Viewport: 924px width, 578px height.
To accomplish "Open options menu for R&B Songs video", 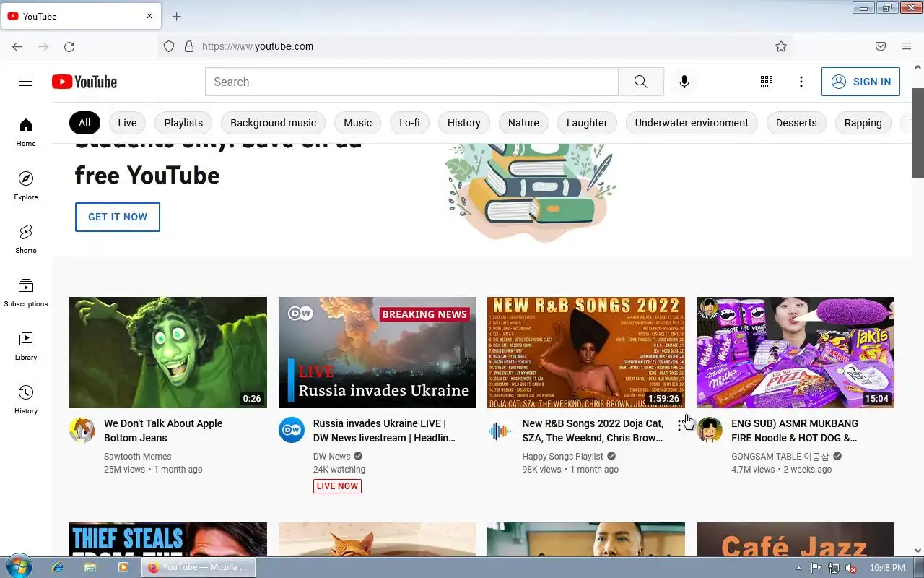I will click(x=679, y=425).
